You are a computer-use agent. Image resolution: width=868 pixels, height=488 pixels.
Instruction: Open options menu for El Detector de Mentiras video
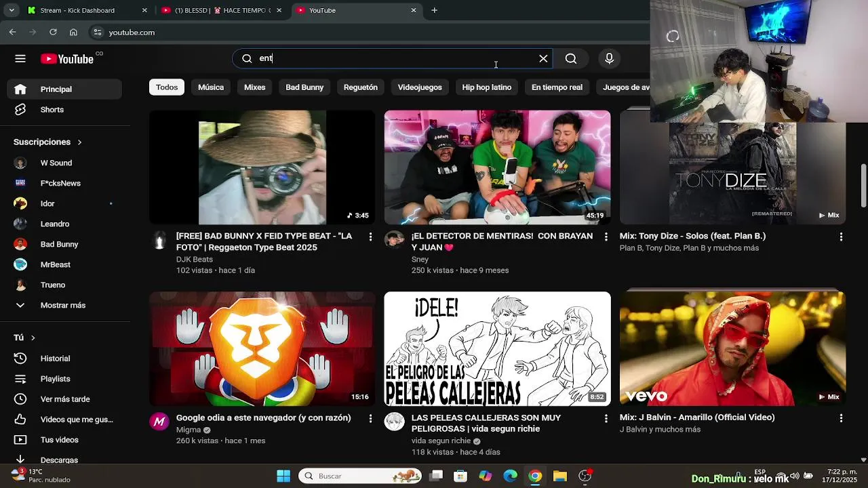click(x=606, y=237)
